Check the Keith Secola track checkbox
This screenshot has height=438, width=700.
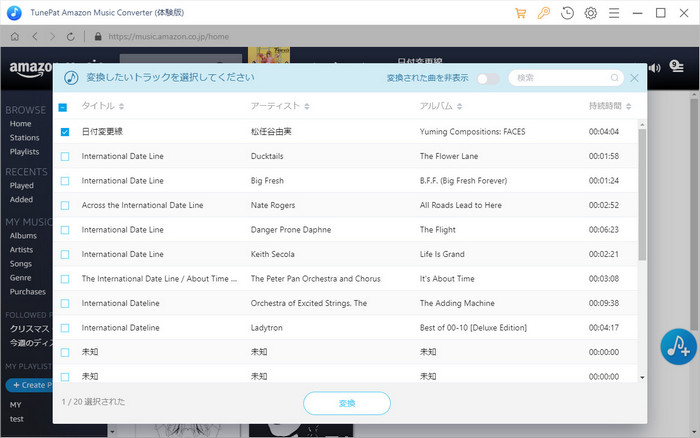[65, 254]
